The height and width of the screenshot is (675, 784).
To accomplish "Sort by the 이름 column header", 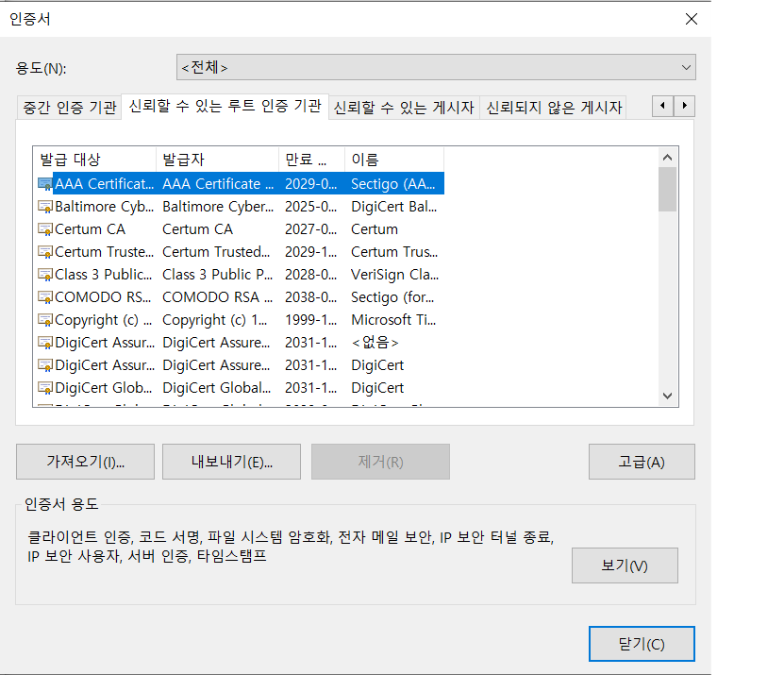I will tap(394, 160).
